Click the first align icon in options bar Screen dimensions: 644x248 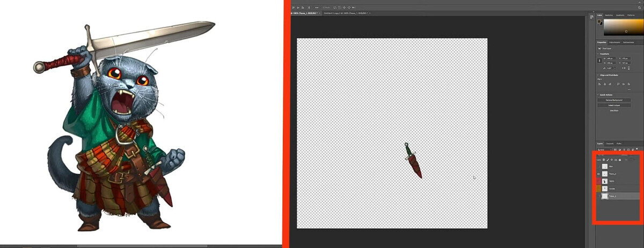pyautogui.click(x=294, y=7)
